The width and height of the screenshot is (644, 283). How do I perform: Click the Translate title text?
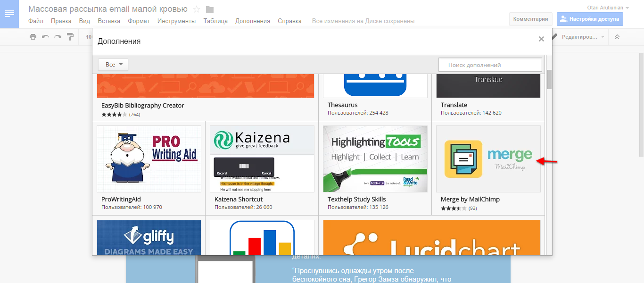coord(454,105)
